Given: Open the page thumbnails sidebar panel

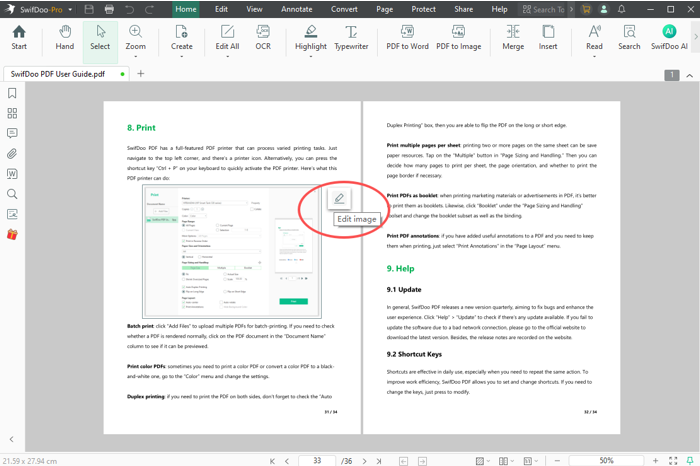Looking at the screenshot, I should pos(12,113).
